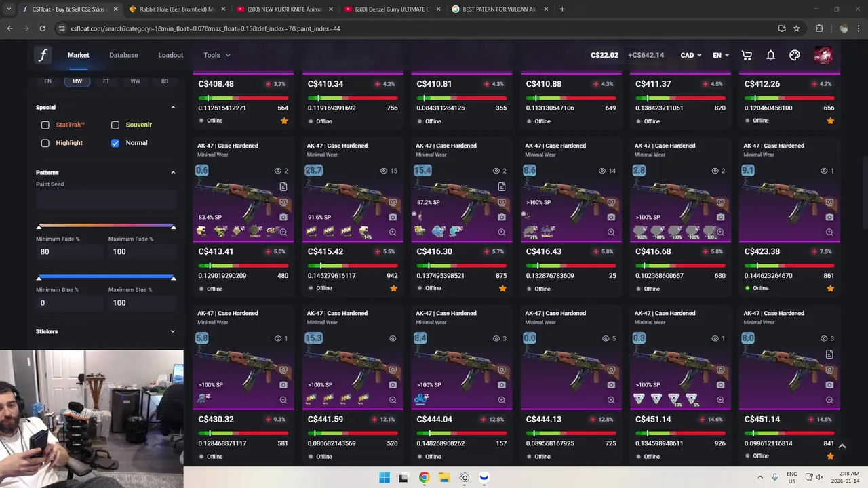Screen dimensions: 868x488
Task: Click the magnifier zoom icon on C$415.42 listing
Action: pyautogui.click(x=393, y=232)
